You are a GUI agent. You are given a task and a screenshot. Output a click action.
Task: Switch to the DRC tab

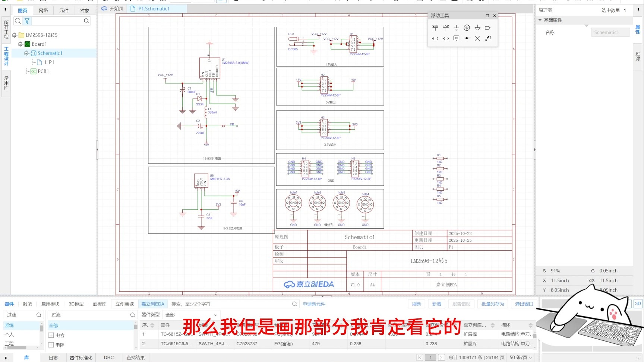coord(109,358)
